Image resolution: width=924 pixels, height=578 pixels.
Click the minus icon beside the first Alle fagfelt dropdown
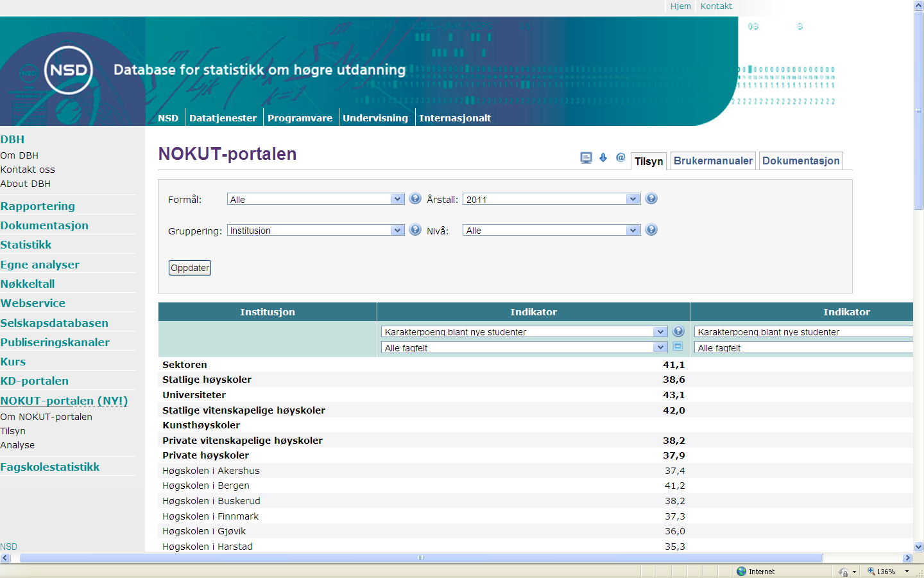(x=678, y=346)
